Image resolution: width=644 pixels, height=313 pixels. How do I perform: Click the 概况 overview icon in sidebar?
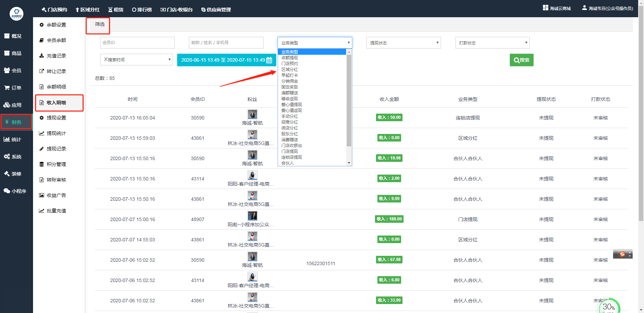[x=7, y=36]
